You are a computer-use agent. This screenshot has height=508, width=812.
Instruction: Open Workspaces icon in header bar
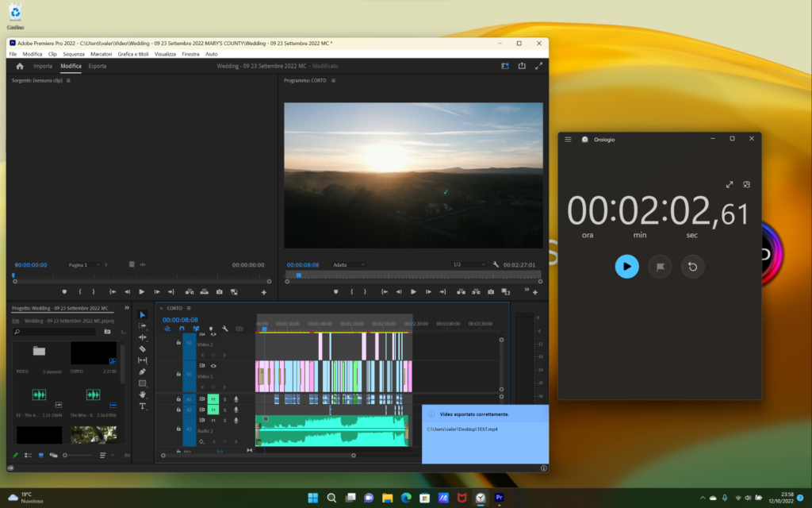[505, 66]
